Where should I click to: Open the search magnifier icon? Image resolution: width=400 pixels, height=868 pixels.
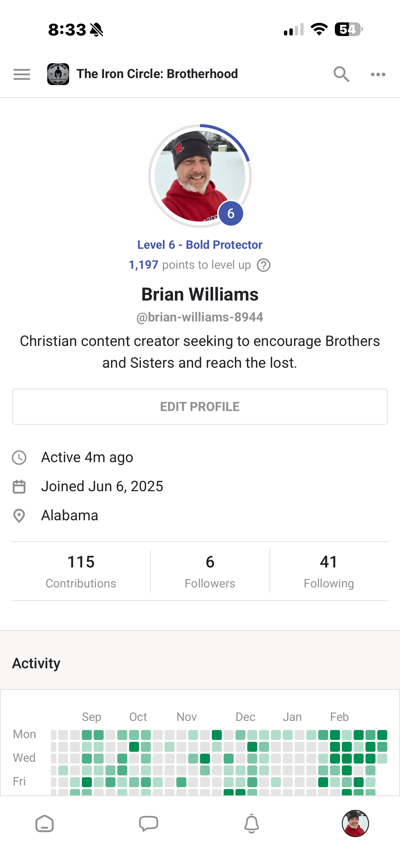click(341, 74)
